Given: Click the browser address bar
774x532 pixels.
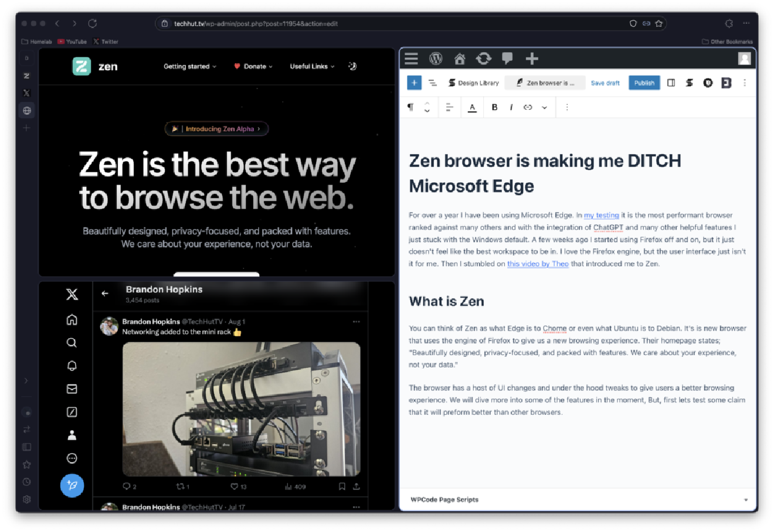Looking at the screenshot, I should (410, 23).
